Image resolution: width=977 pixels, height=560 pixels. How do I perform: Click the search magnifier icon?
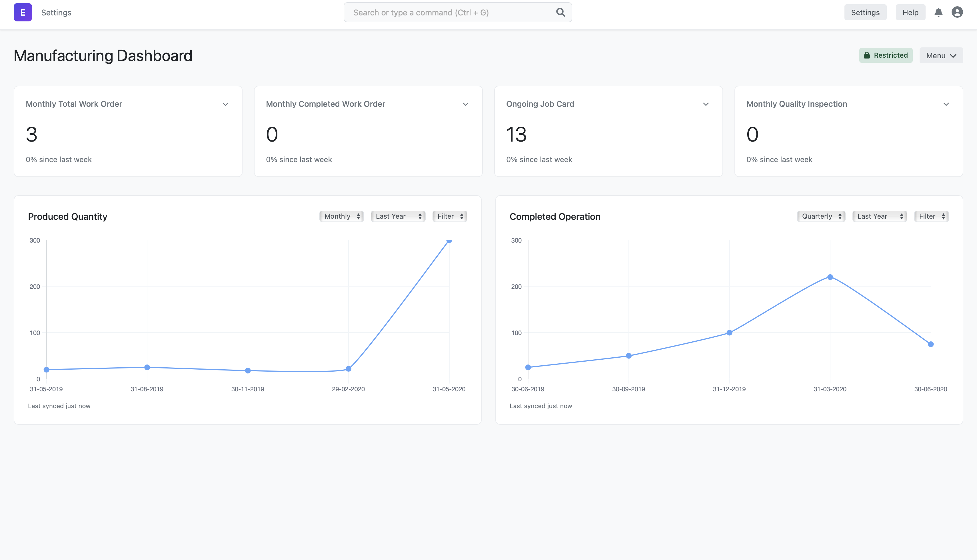[560, 12]
